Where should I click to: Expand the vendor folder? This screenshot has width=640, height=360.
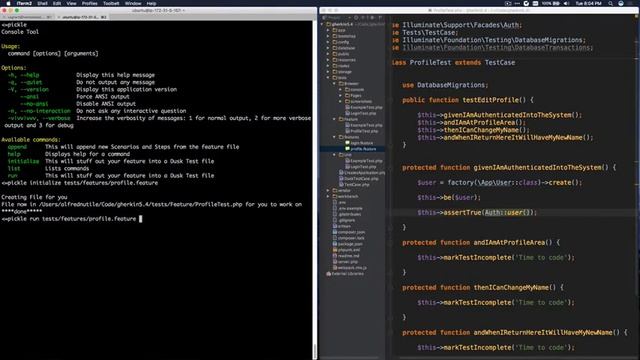tap(328, 190)
